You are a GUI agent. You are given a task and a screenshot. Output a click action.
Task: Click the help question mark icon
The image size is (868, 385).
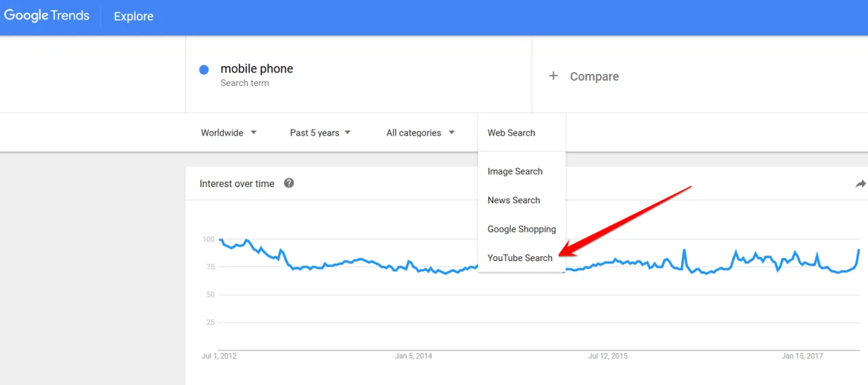point(289,183)
